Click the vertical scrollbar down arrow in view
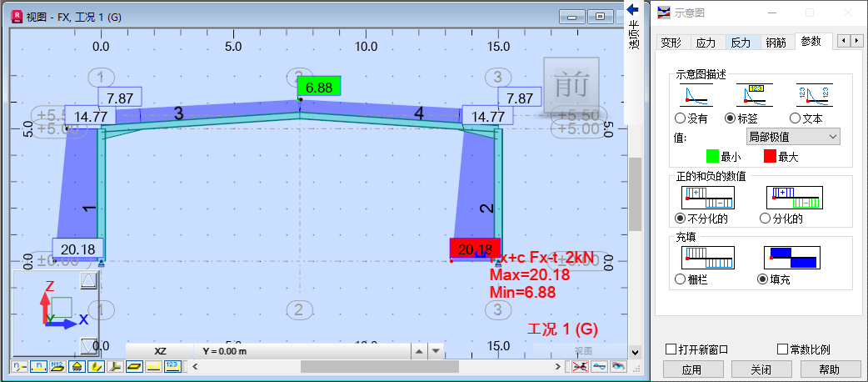868x382 pixels. 635,351
